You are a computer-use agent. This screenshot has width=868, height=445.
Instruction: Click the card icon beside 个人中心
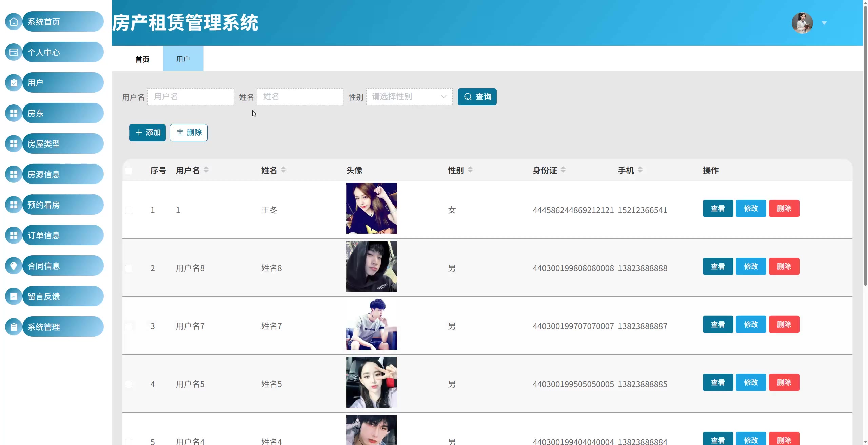14,52
